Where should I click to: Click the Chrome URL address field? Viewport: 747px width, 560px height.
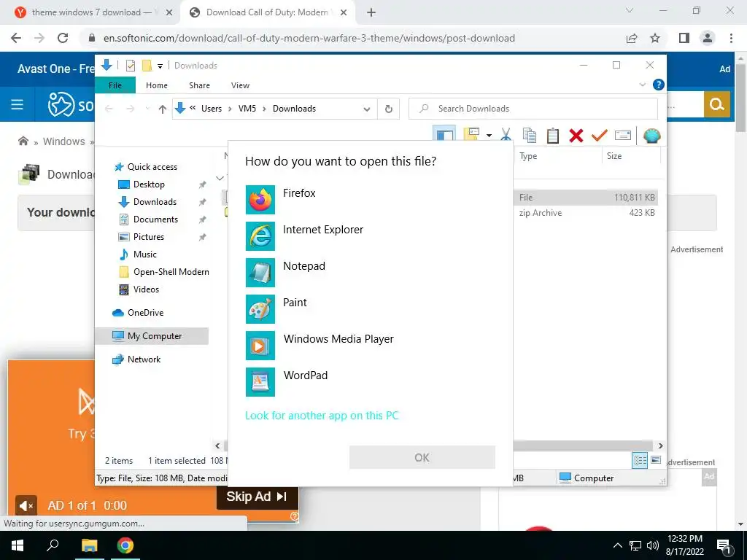[309, 38]
